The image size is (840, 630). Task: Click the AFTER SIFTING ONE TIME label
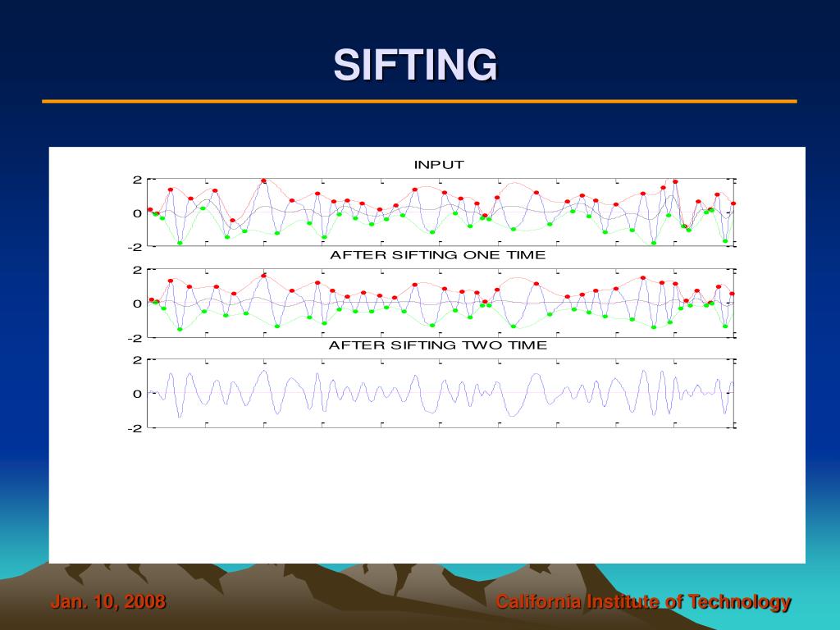(x=438, y=255)
